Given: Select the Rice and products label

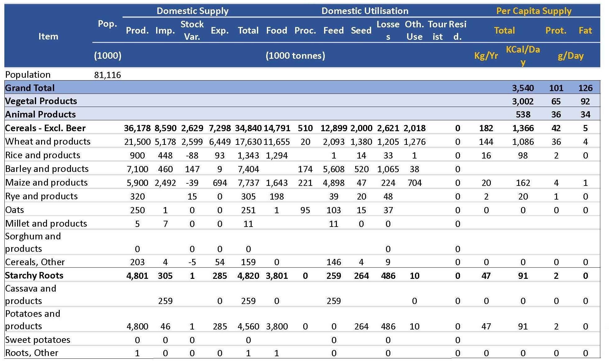Looking at the screenshot, I should 43,155.
